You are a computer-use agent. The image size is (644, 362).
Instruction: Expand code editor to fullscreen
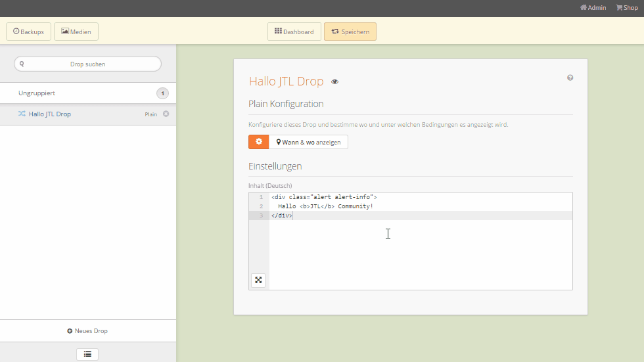pyautogui.click(x=258, y=281)
